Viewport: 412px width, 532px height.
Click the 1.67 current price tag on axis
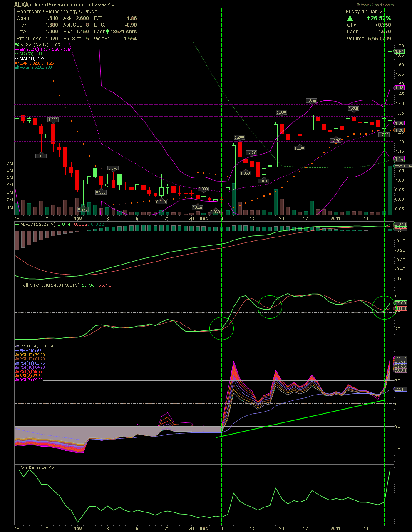pos(400,51)
